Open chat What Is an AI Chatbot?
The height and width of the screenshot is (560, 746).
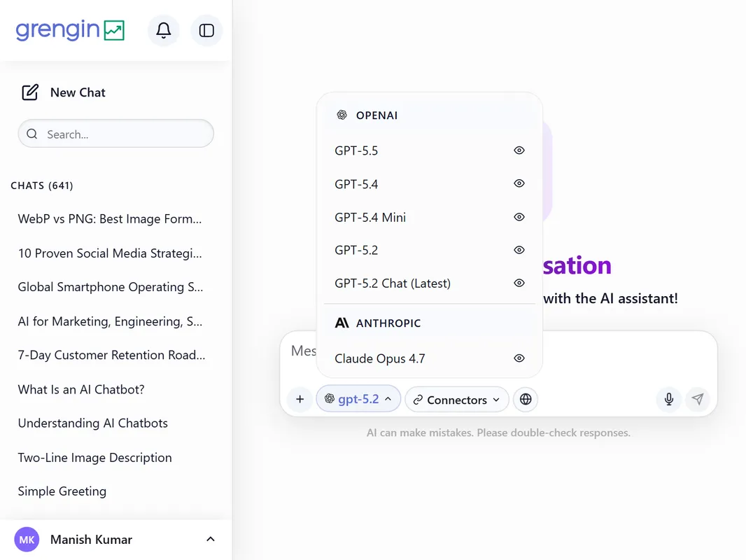[x=81, y=389]
